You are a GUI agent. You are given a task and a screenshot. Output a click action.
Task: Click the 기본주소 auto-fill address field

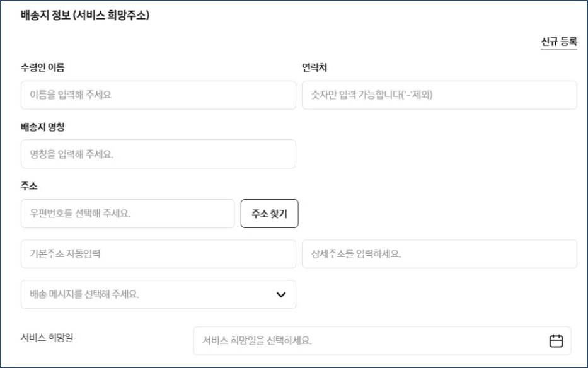(158, 254)
